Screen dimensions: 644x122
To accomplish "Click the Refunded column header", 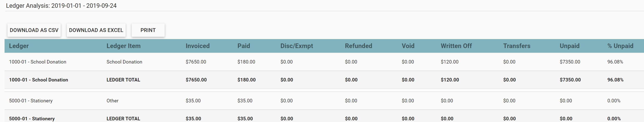I will tap(358, 46).
